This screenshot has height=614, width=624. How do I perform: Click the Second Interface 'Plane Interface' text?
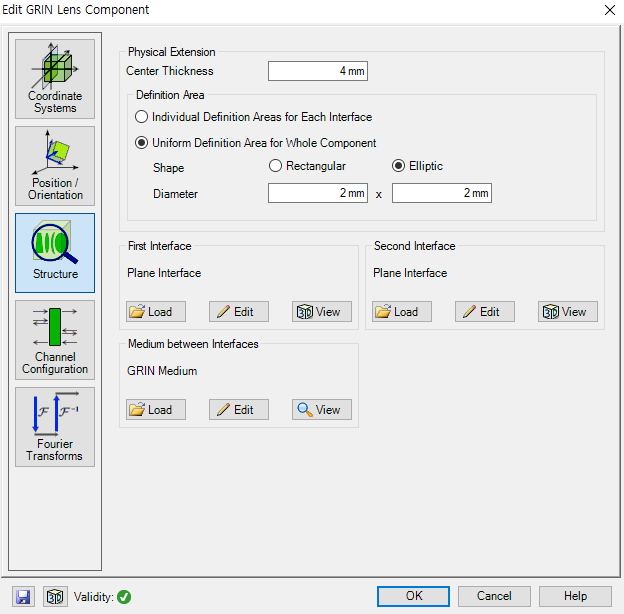pos(410,273)
